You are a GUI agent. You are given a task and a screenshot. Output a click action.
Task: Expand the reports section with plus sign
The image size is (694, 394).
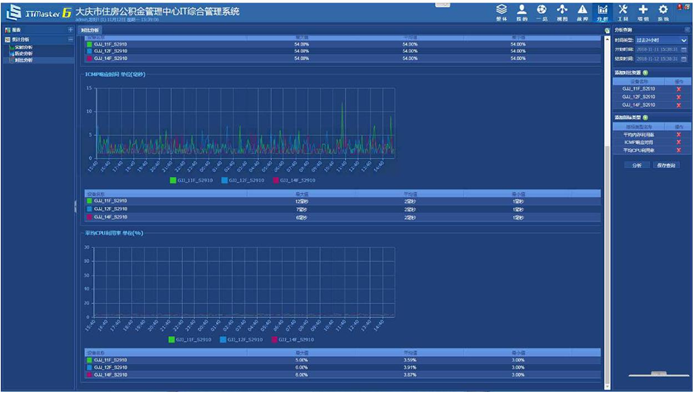70,30
